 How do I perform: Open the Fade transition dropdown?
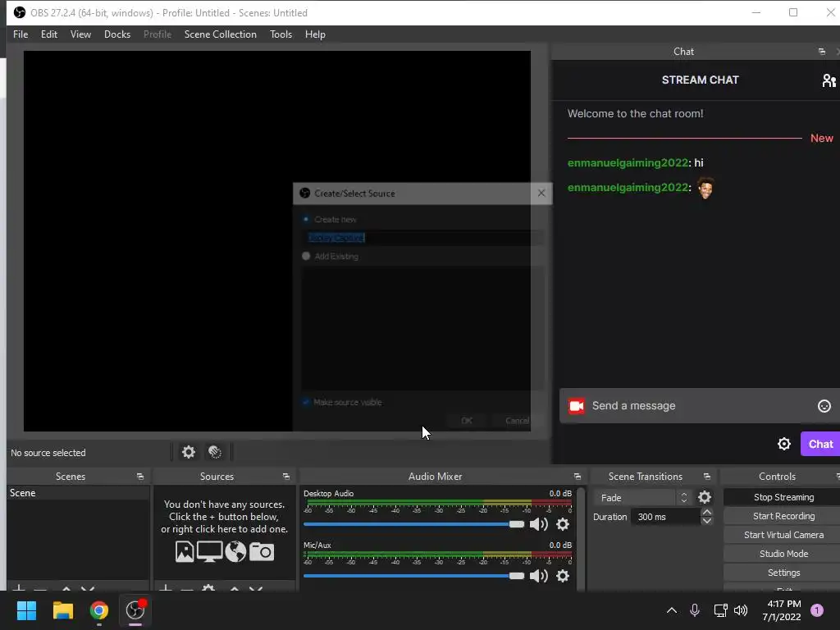pos(642,498)
